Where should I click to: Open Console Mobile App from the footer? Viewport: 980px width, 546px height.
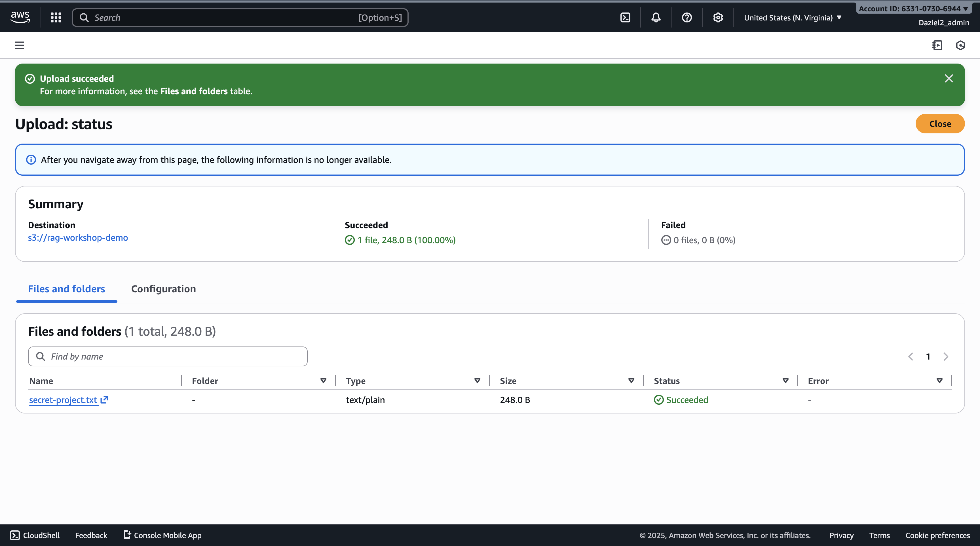tap(162, 535)
